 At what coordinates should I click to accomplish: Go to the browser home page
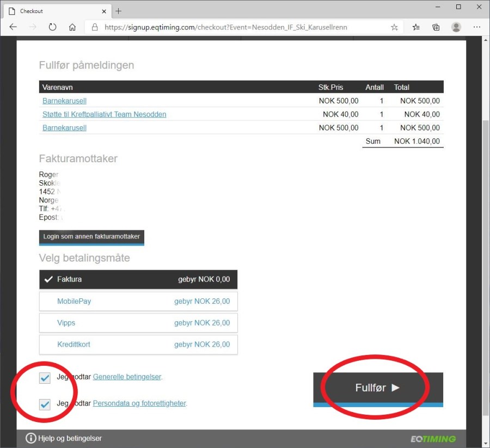pyautogui.click(x=72, y=27)
